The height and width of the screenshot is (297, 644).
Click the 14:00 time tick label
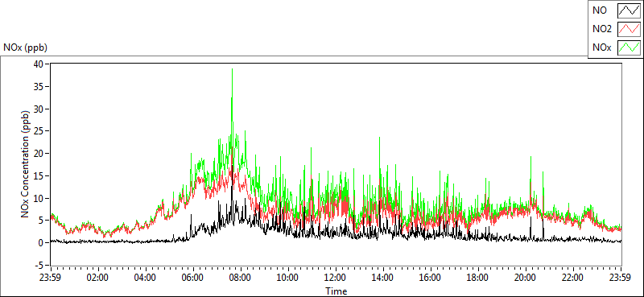point(383,278)
